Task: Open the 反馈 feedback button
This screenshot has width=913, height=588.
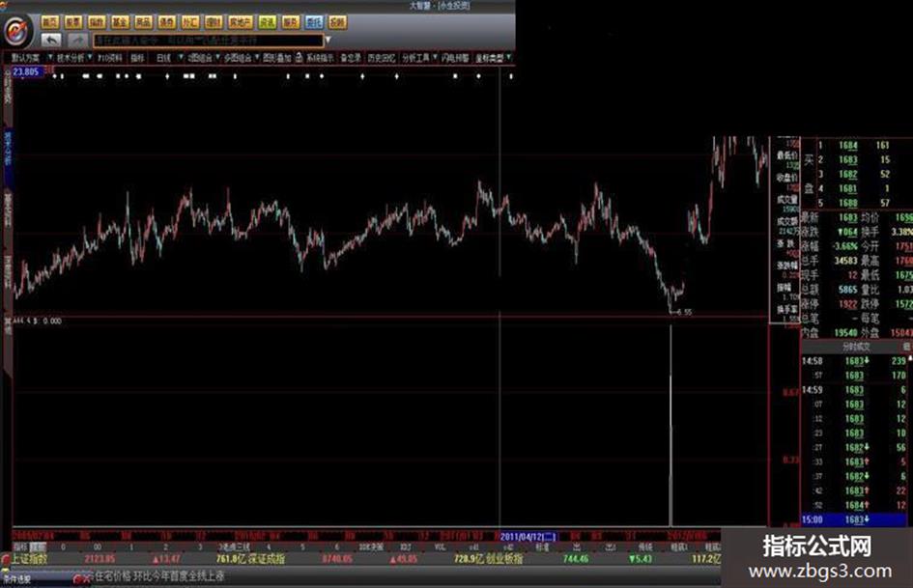Action: point(337,22)
